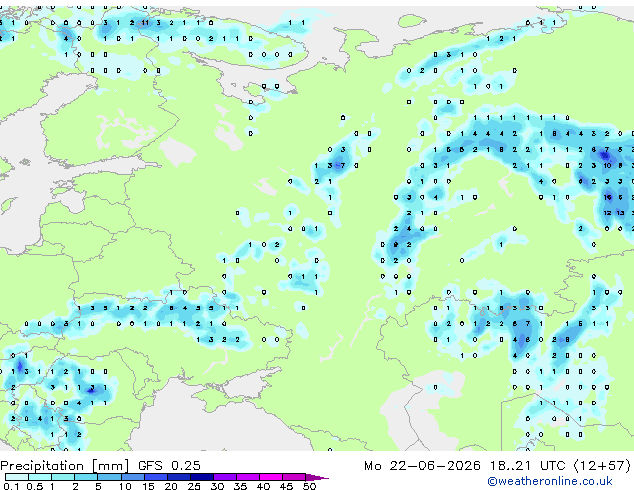Click the legend label '0.1'
634x490 pixels.
pos(11,486)
